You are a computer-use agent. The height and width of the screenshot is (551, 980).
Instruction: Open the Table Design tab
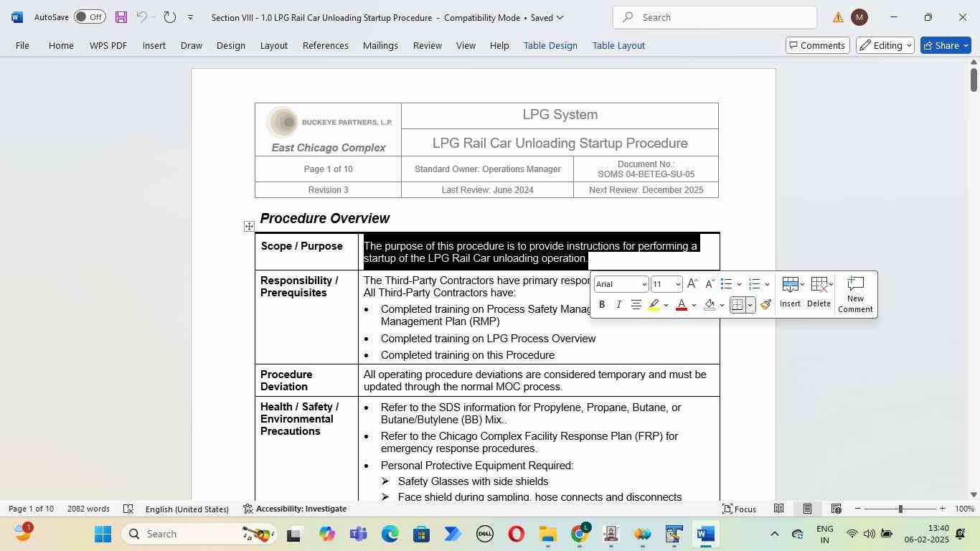tap(550, 45)
